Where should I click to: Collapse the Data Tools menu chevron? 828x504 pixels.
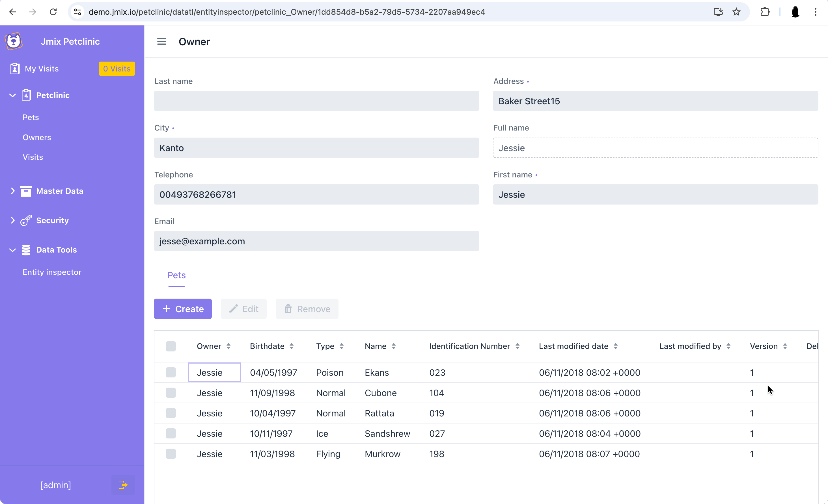click(12, 250)
